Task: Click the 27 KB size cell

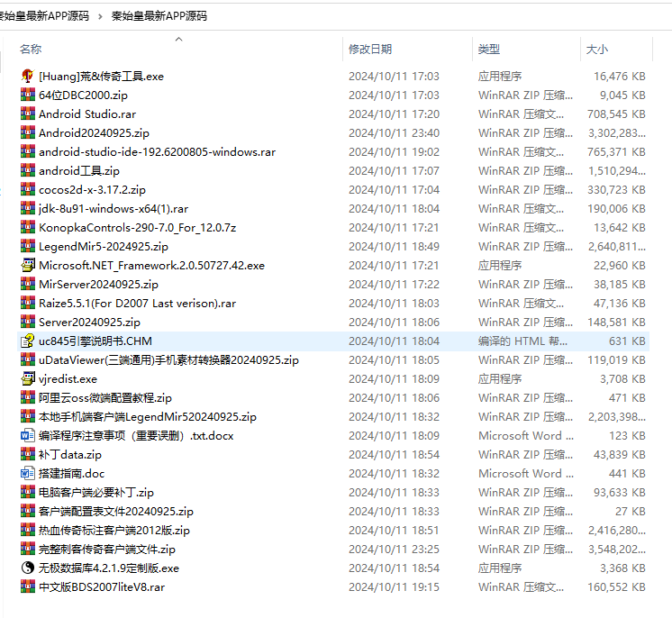Action: pos(631,512)
